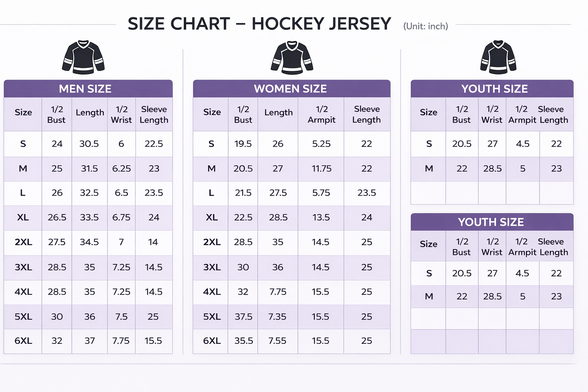Viewport: 588px width, 392px height.
Task: Click the jersey icon above Youth Size table
Action: tap(498, 57)
